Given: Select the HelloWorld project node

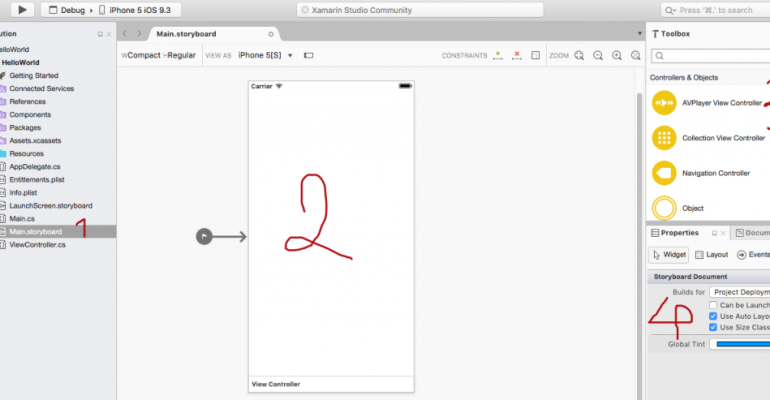Looking at the screenshot, I should (20, 62).
